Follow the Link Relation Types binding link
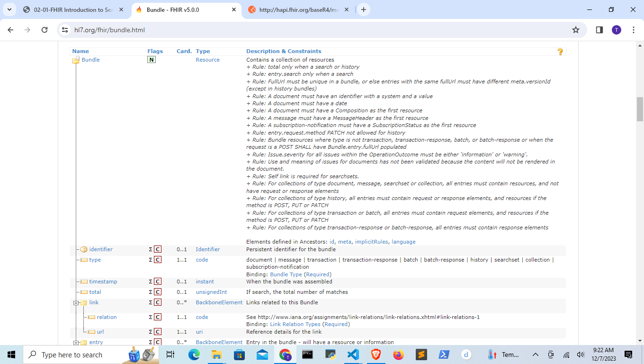 pyautogui.click(x=295, y=324)
